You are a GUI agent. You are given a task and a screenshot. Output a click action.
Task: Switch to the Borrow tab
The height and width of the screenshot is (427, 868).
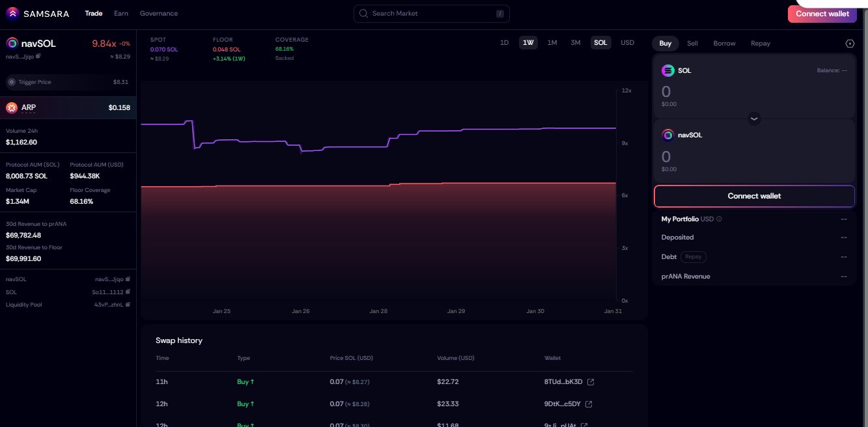(724, 44)
